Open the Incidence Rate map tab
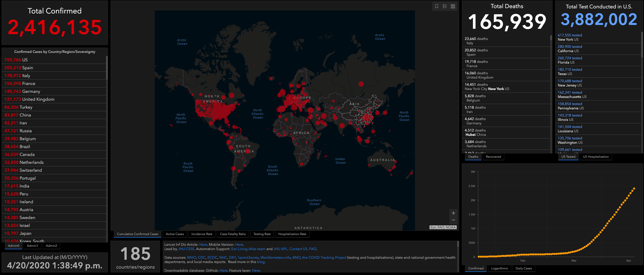 pos(202,234)
